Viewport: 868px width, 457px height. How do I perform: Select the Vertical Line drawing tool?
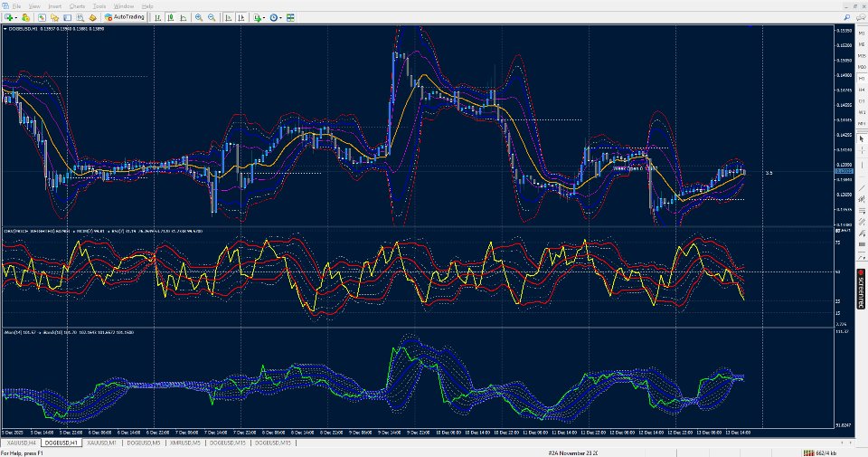862,165
